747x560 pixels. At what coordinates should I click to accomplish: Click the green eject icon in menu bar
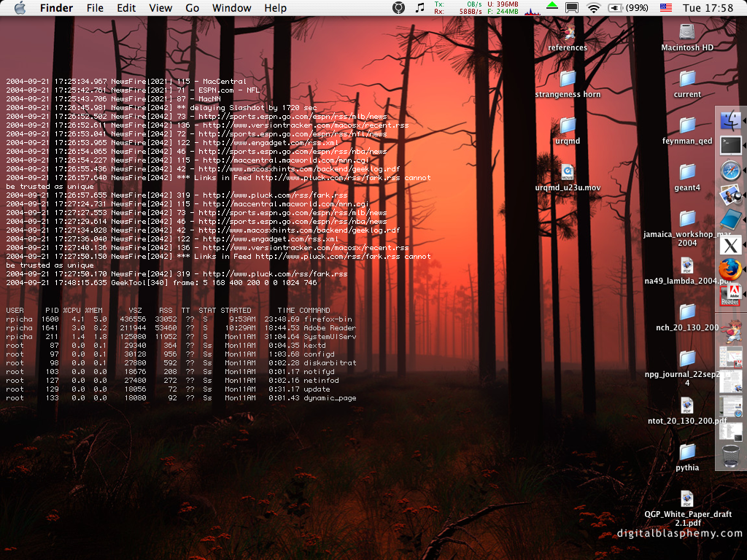pos(552,7)
